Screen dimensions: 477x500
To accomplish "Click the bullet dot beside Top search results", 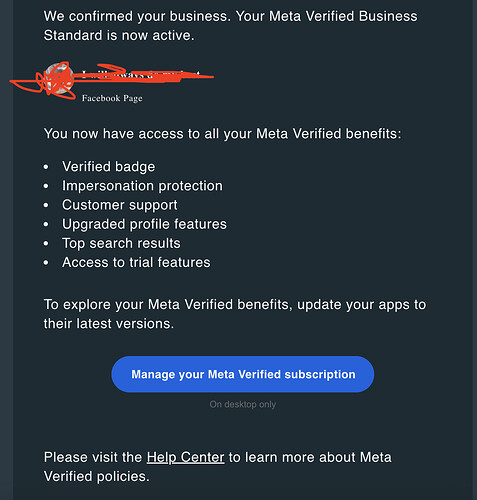I will (46, 243).
